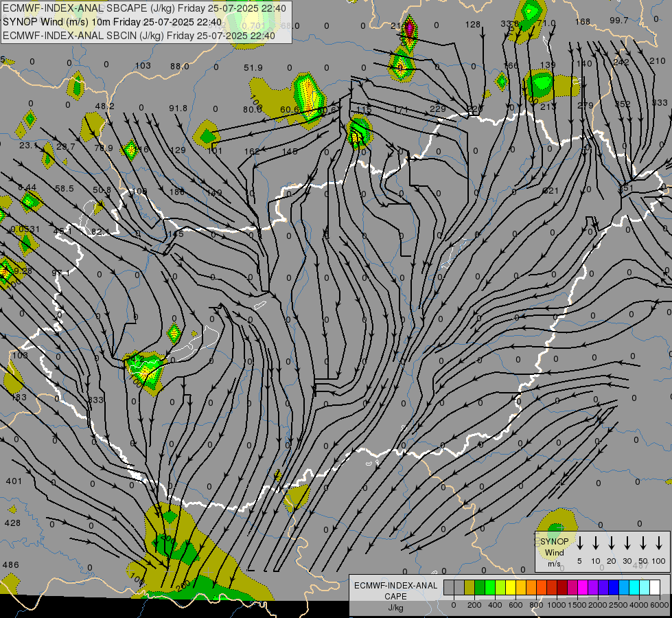Click the map value 128

(x=473, y=25)
